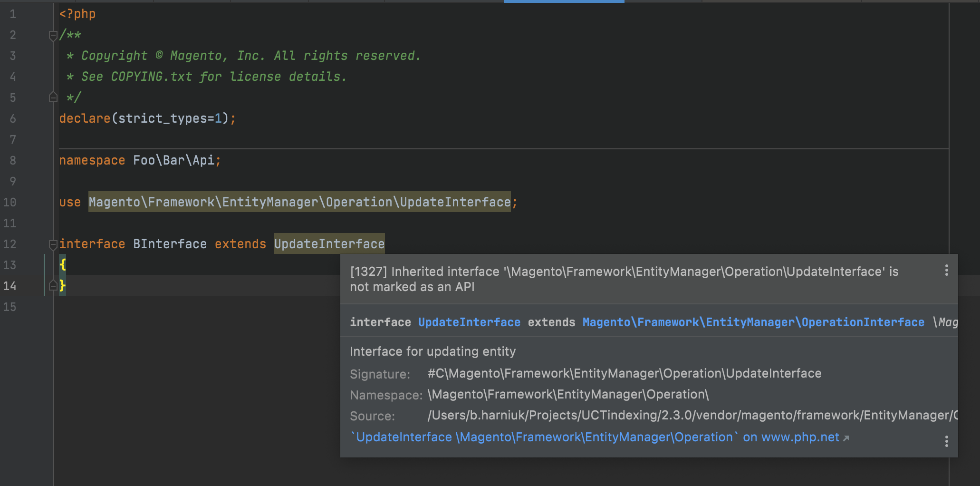Click the closing curly brace
The image size is (980, 486).
click(63, 286)
